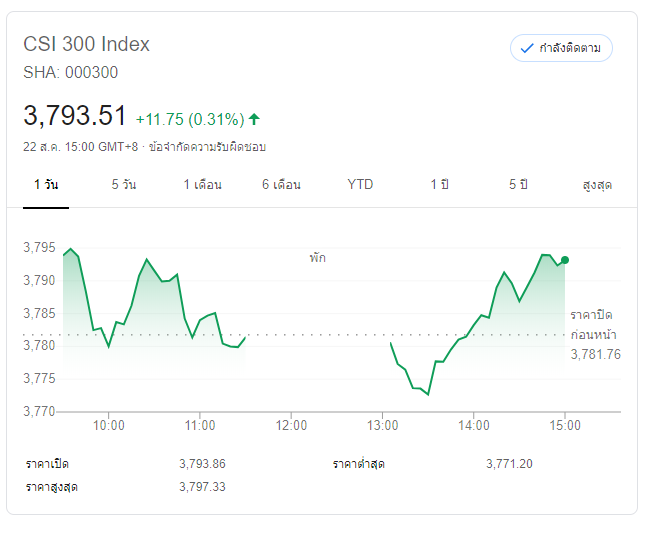Click the chart line's morning peak
This screenshot has height=533, width=647.
pyautogui.click(x=70, y=249)
